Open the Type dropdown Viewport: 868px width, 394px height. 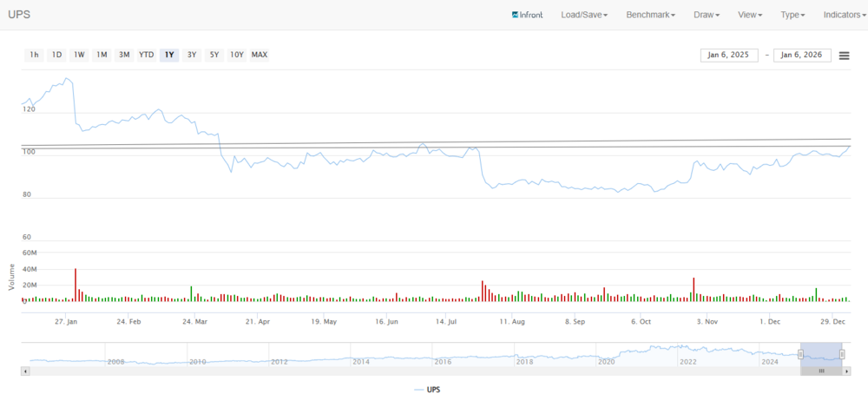tap(792, 15)
